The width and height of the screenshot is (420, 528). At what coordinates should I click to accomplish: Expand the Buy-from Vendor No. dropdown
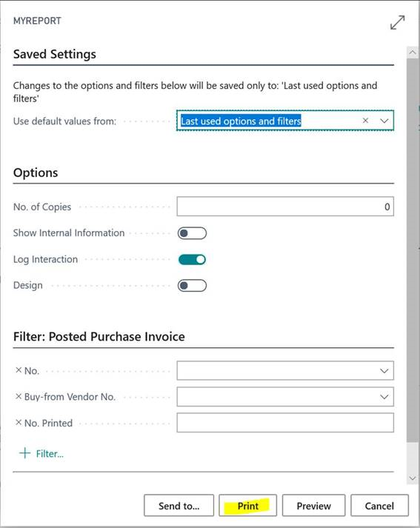coord(384,397)
